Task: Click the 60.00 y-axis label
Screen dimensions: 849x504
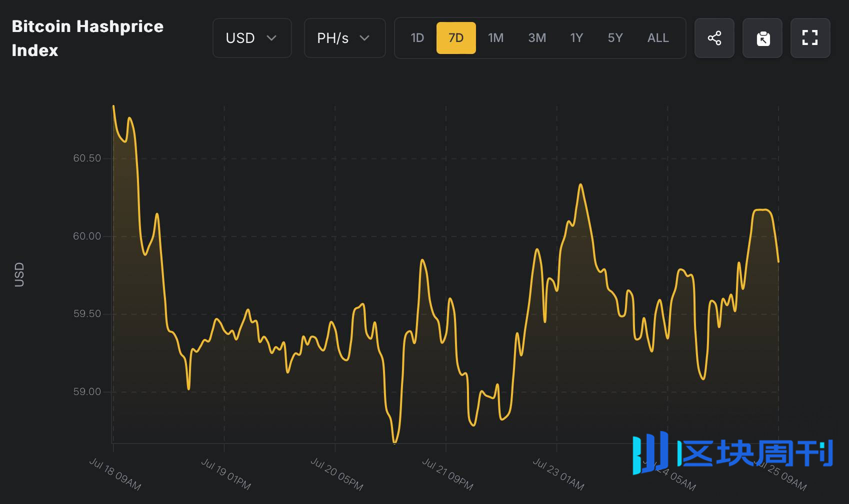Action: (x=87, y=236)
